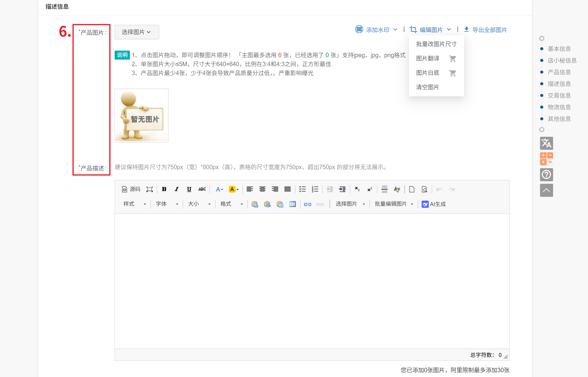Toggle bold formatting in the editor
Screen dimensions: 588x377
(164, 189)
